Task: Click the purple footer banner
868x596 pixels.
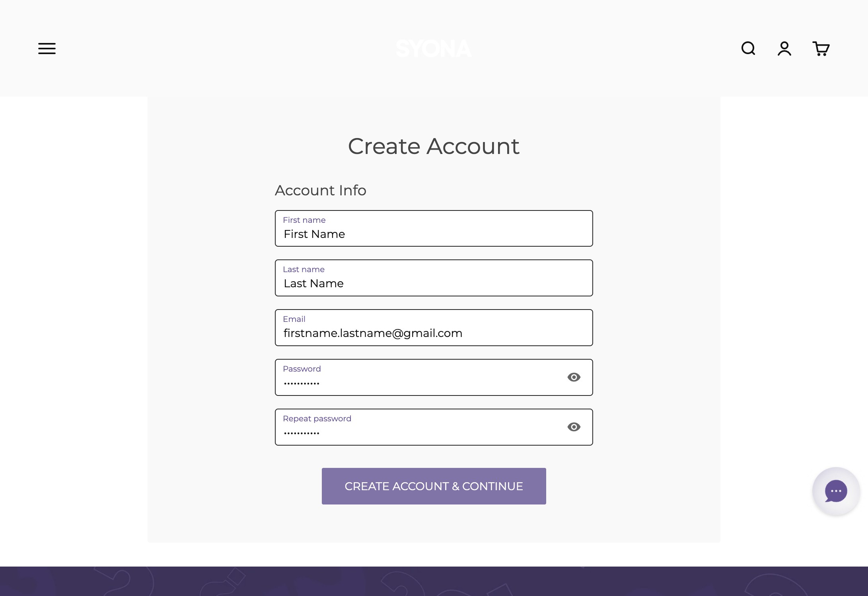Action: click(434, 581)
